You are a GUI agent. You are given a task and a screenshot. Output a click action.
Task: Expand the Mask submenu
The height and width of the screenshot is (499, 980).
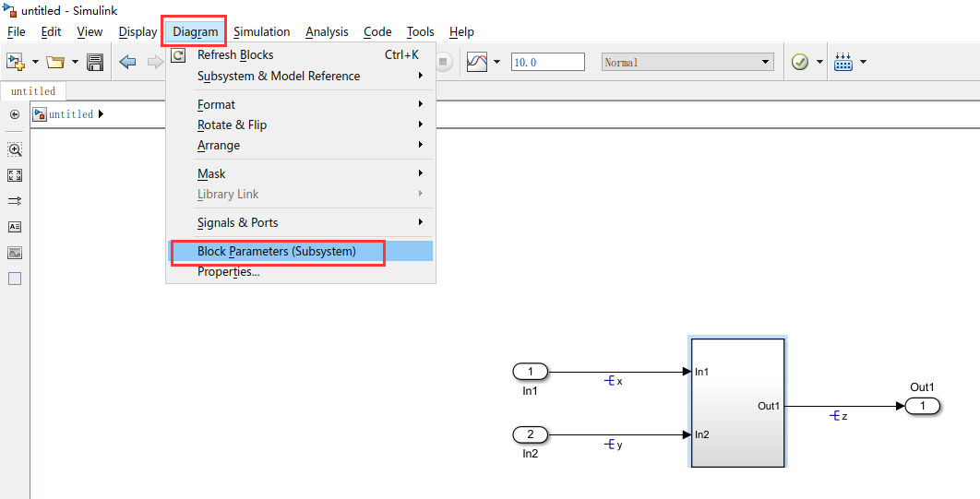point(299,173)
